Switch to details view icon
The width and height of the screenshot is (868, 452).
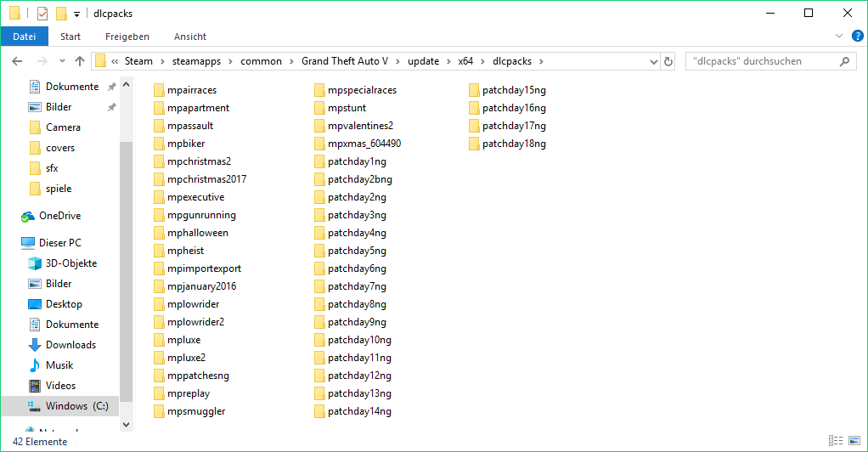(x=836, y=441)
